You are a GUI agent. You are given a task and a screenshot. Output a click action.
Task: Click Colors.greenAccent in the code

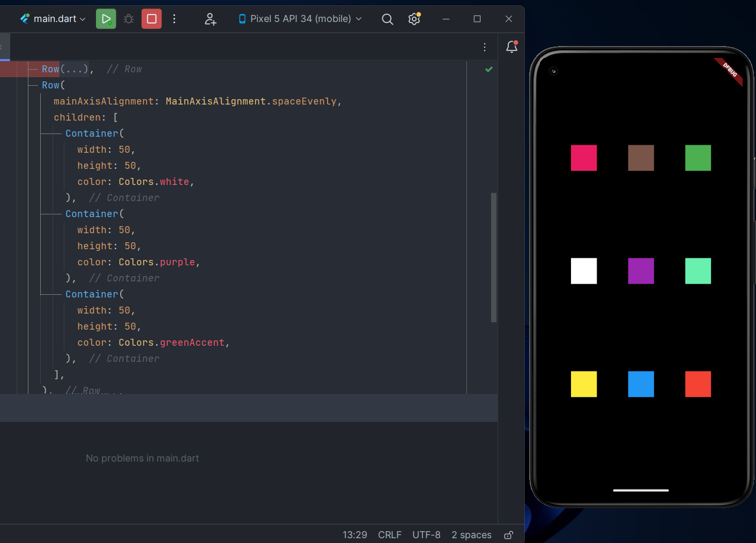pos(172,343)
